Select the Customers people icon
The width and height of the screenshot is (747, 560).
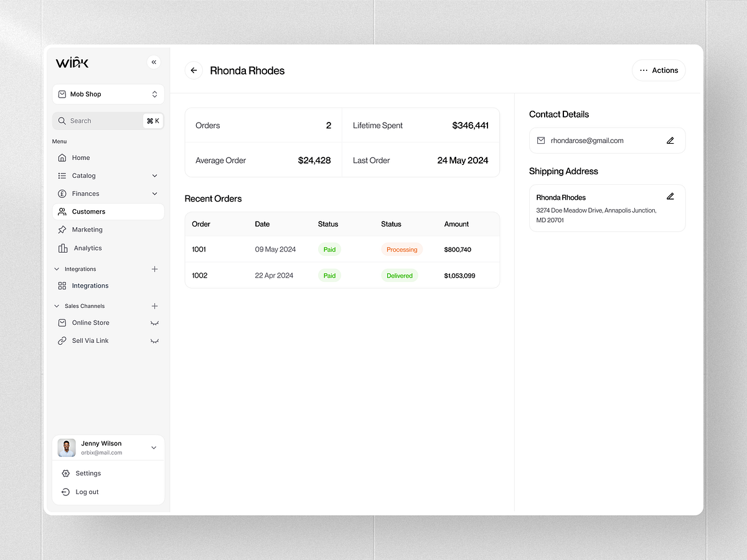tap(62, 212)
